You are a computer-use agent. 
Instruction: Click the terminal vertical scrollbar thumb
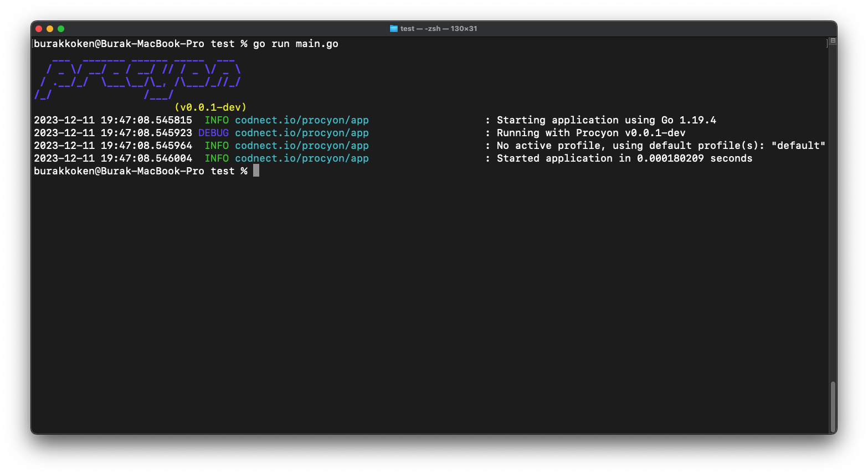click(x=833, y=407)
